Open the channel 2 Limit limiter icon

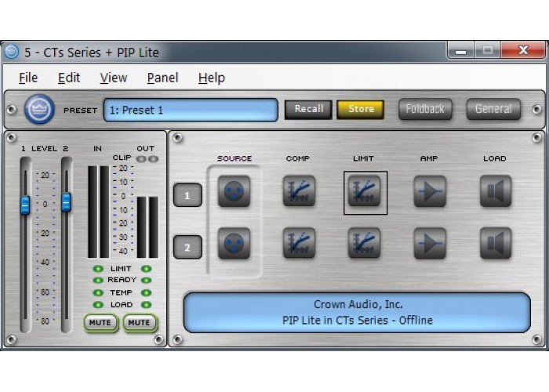tap(365, 243)
